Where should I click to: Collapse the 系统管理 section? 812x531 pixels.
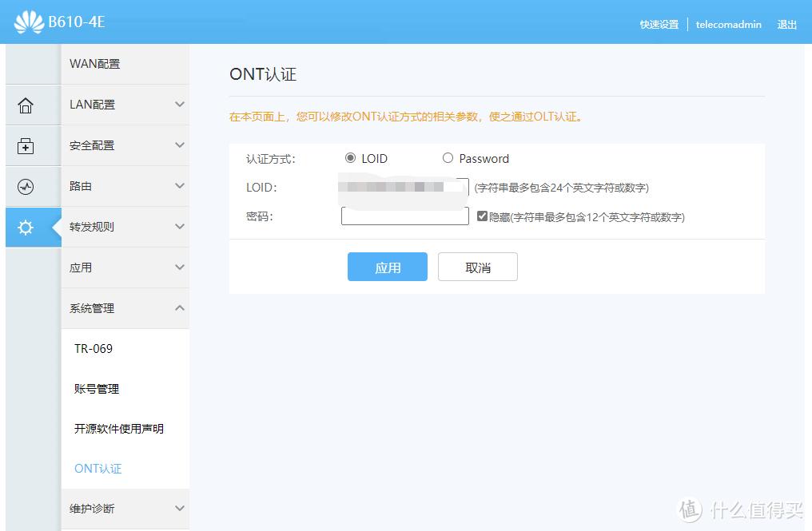(x=125, y=308)
